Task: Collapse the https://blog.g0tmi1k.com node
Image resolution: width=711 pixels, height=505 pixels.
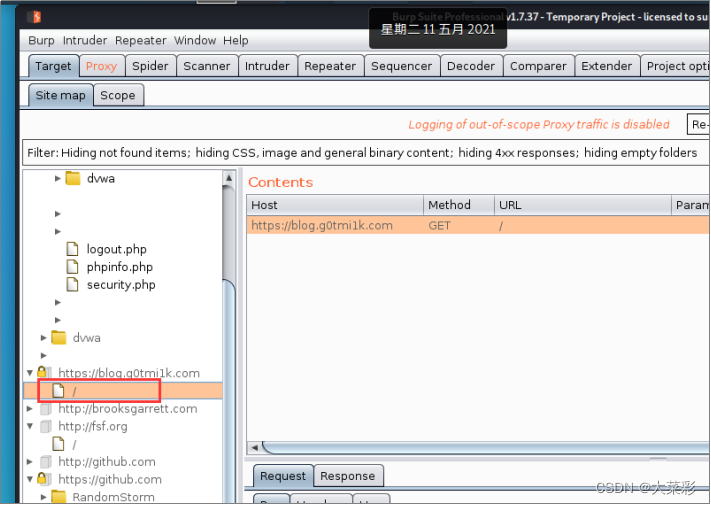Action: (30, 373)
